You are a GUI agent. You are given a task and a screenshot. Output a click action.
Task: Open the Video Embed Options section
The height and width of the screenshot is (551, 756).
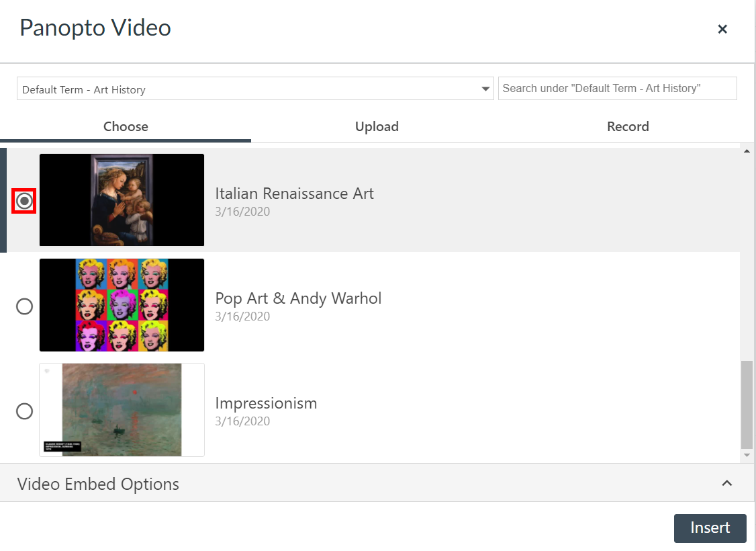[98, 483]
